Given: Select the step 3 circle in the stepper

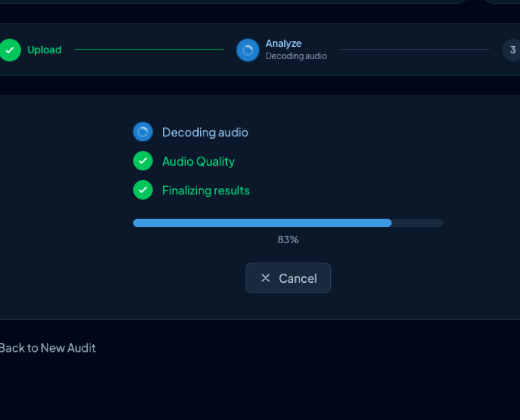Looking at the screenshot, I should tap(512, 49).
